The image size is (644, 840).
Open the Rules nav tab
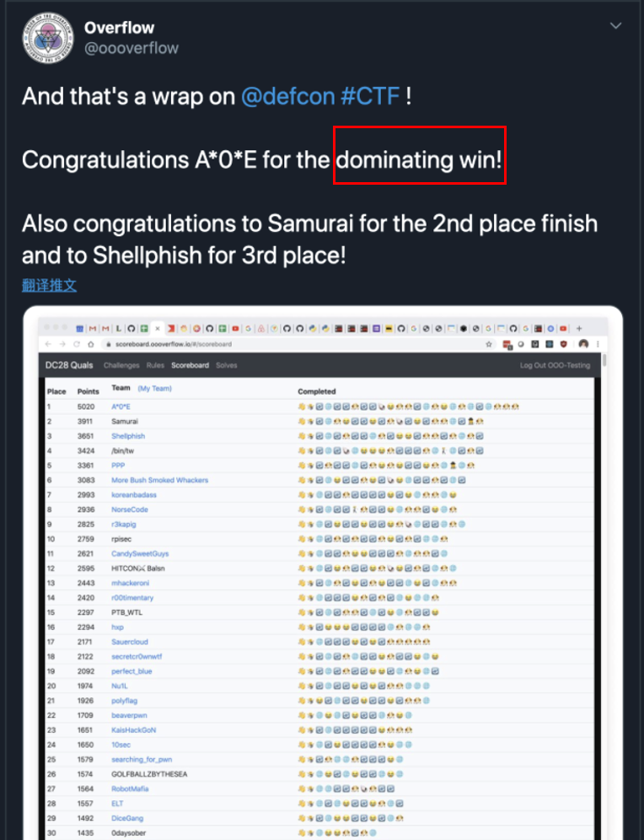(x=155, y=365)
